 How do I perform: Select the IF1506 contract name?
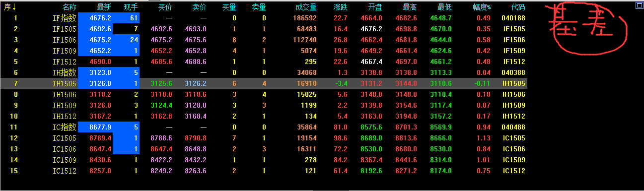tap(65, 40)
